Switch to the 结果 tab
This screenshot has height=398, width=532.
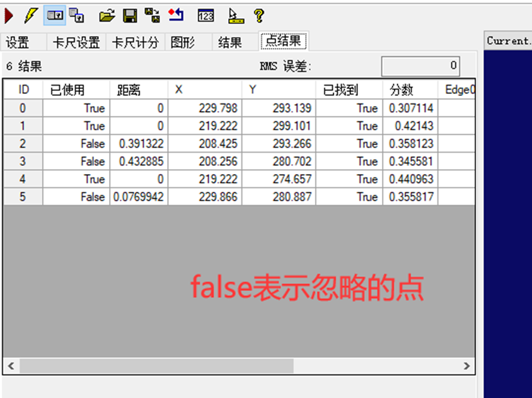pyautogui.click(x=236, y=42)
